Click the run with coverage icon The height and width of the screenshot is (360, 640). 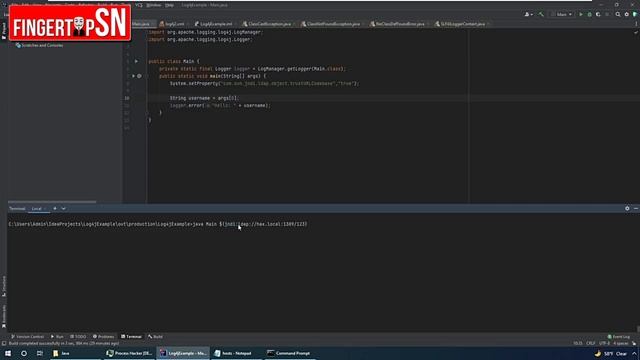pos(598,14)
